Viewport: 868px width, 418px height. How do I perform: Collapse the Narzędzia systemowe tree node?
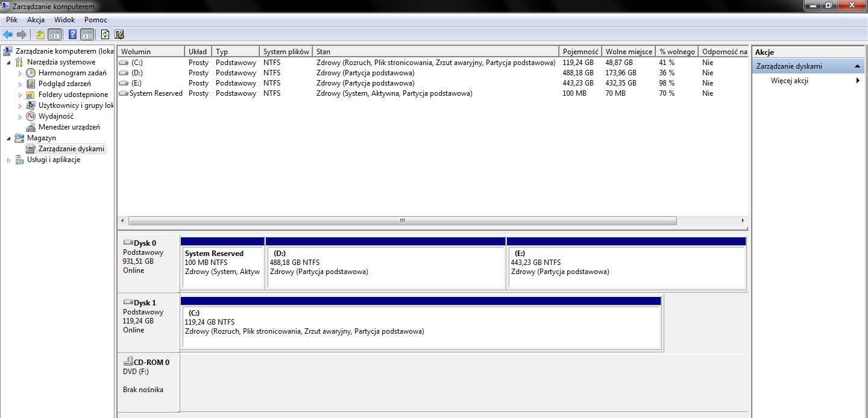point(8,63)
